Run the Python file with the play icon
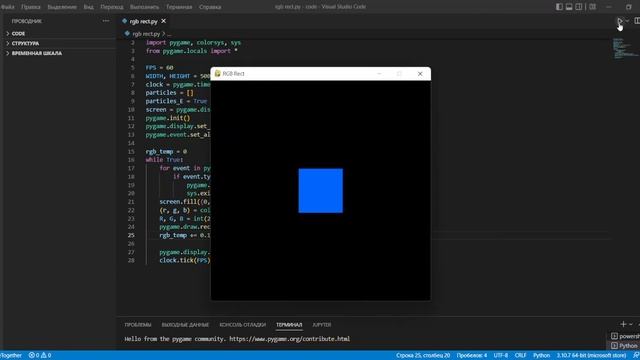This screenshot has width=640, height=360. (x=620, y=21)
